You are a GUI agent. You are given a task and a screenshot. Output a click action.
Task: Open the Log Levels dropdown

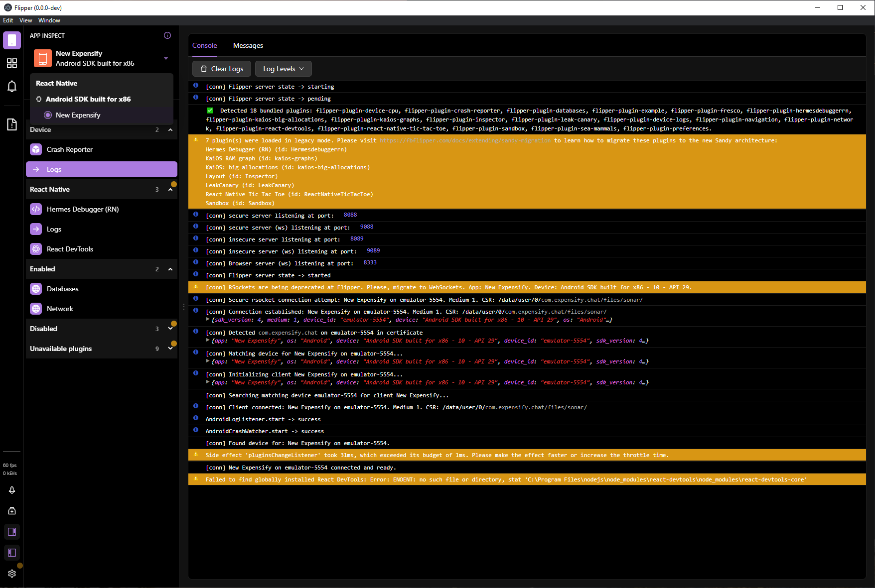284,69
